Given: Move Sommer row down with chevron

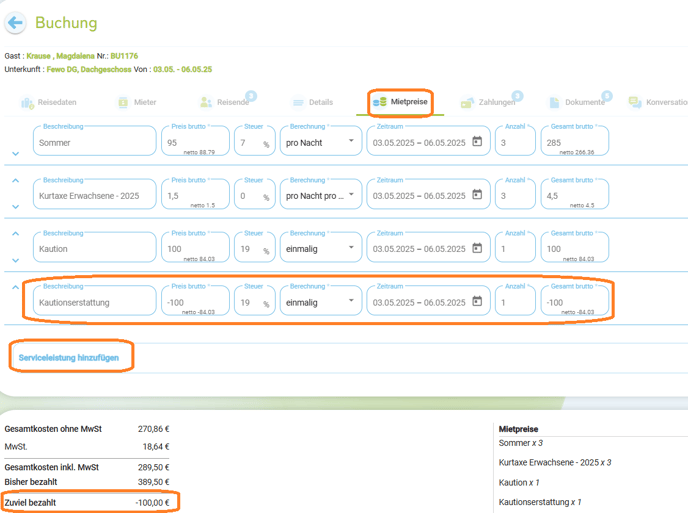Looking at the screenshot, I should tap(15, 154).
